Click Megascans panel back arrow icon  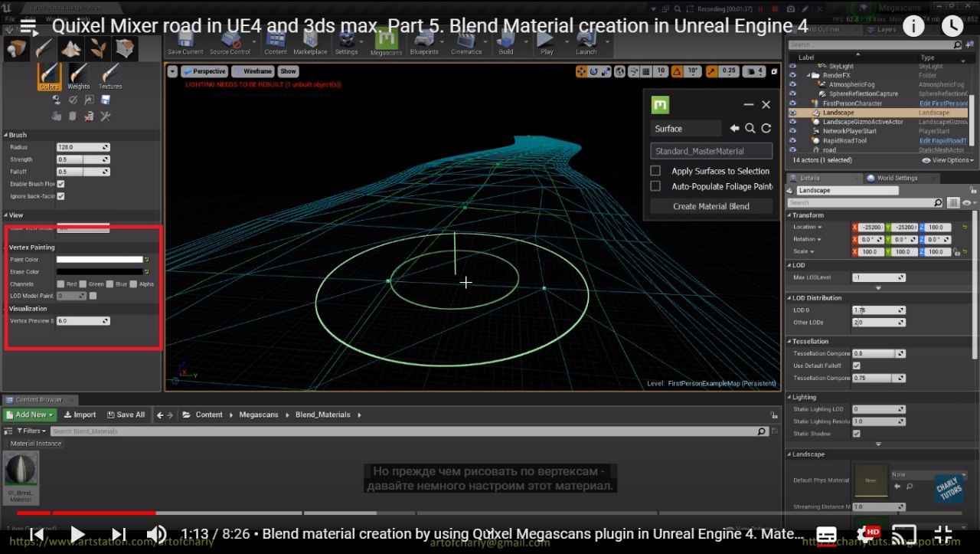734,129
